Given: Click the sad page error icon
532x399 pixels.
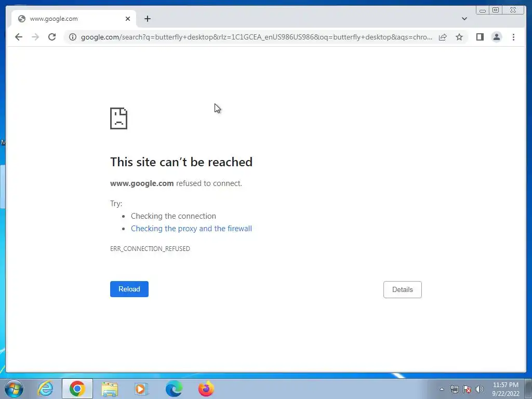Looking at the screenshot, I should pyautogui.click(x=119, y=118).
